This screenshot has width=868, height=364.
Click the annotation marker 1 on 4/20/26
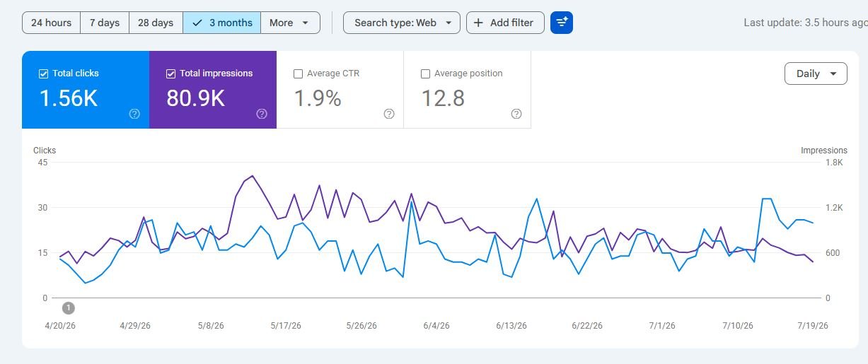point(68,307)
